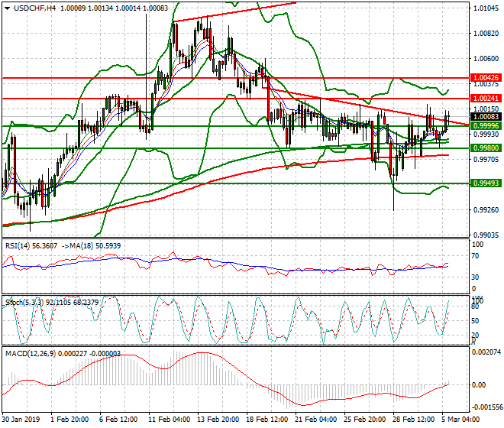Click the 0.99035 price scale value
Viewport: 504px width, 428px height.
coord(486,235)
